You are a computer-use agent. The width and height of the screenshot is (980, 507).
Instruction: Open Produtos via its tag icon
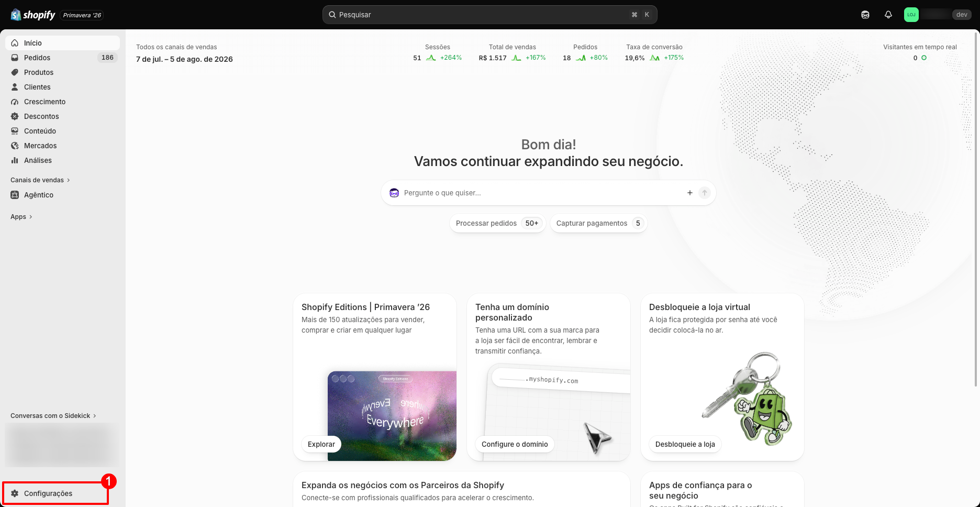pyautogui.click(x=15, y=72)
